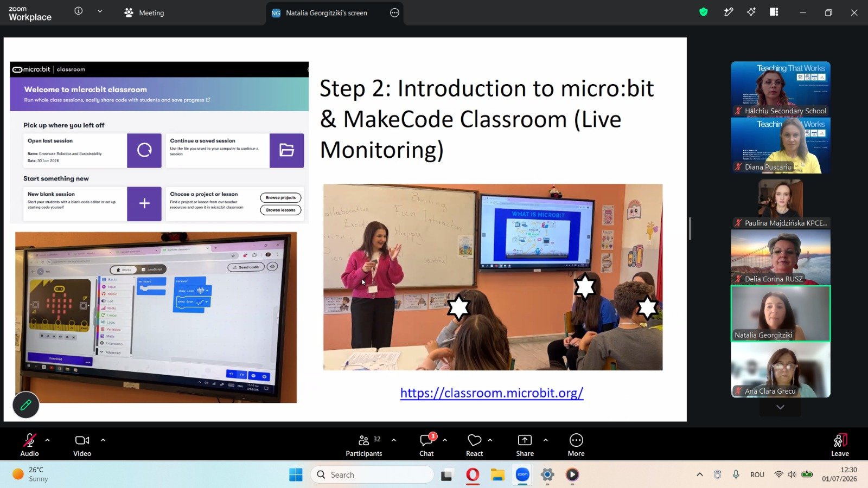This screenshot has height=488, width=868.
Task: Click the gallery panel resize handle
Action: [690, 229]
